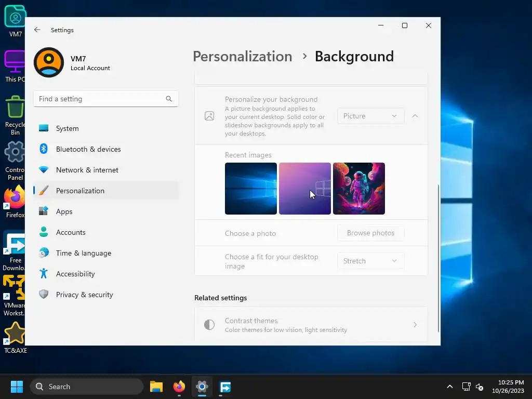Click the Browse photos button
The width and height of the screenshot is (532, 399).
pyautogui.click(x=370, y=233)
